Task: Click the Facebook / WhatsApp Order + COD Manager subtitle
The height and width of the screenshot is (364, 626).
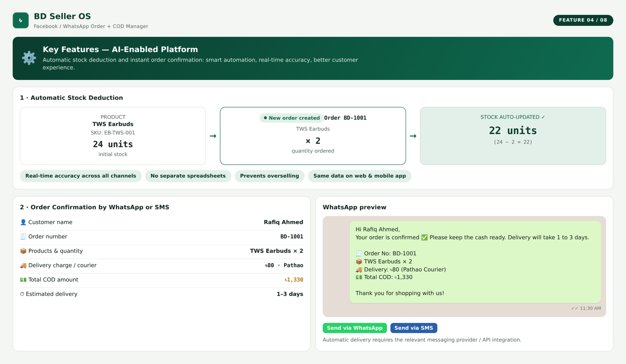Action: pos(91,26)
